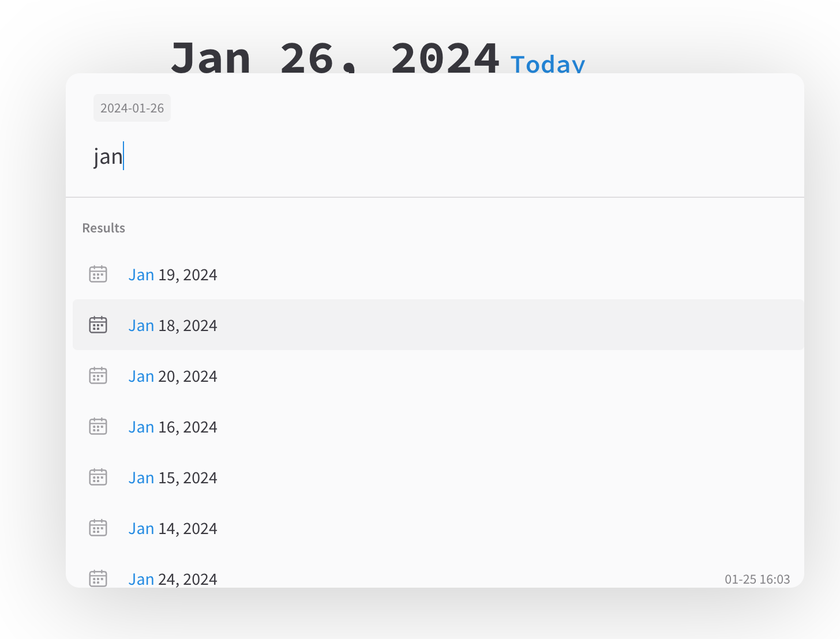Select the highlighted Jan 18, 2024 result

(x=172, y=325)
